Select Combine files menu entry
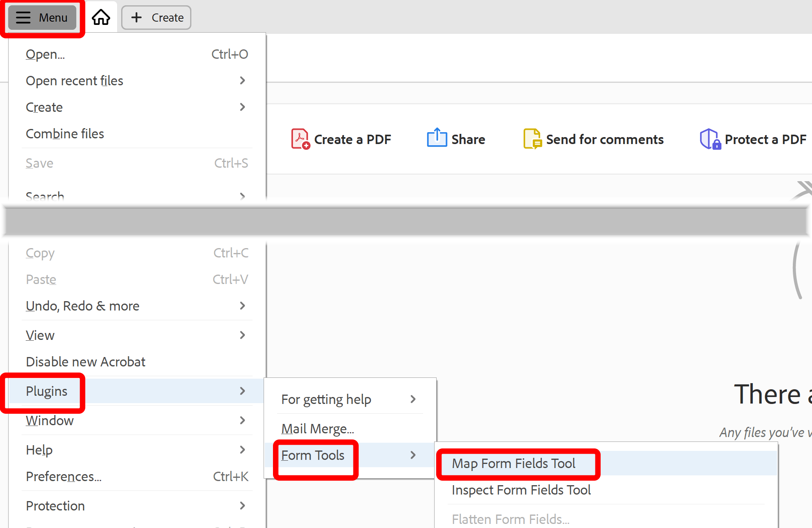The width and height of the screenshot is (812, 528). pos(137,134)
